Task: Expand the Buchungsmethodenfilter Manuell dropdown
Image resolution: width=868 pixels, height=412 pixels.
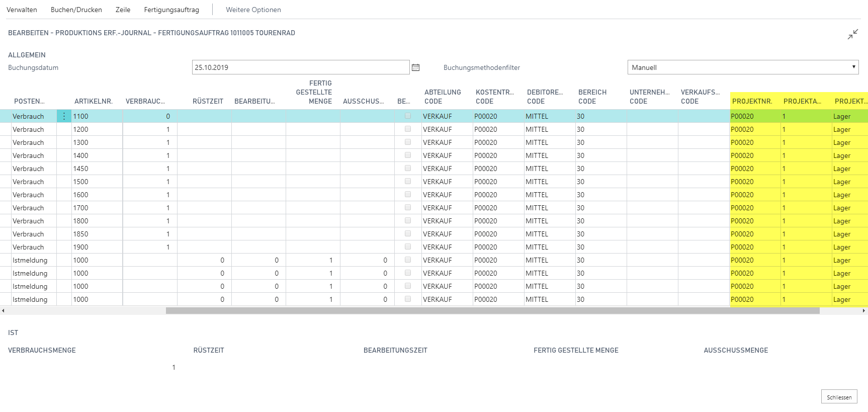Action: point(743,67)
